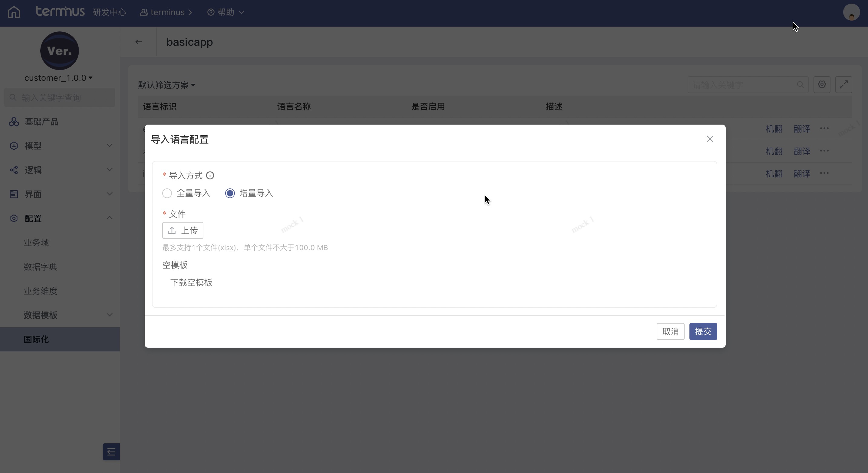Select the 增量导入 radio option
868x473 pixels.
coord(230,193)
